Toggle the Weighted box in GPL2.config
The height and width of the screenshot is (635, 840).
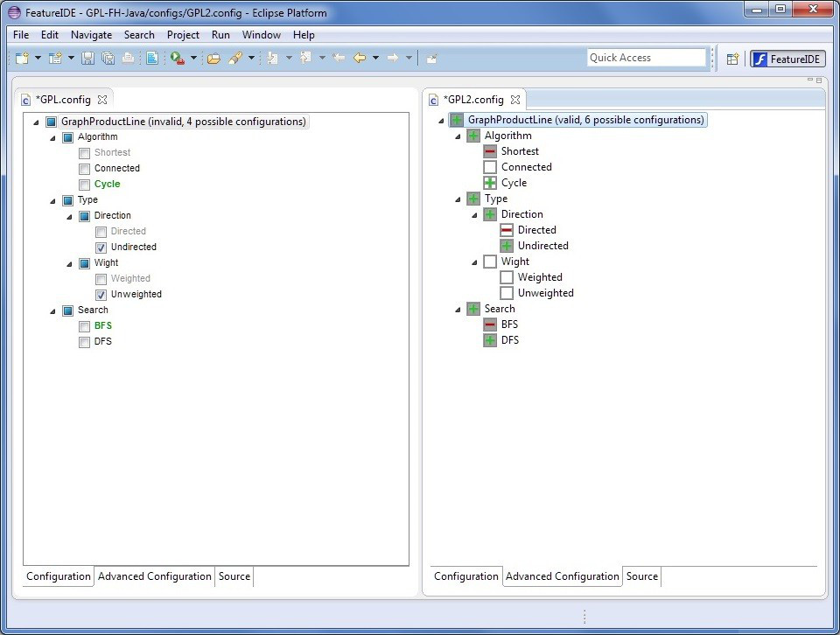[x=507, y=277]
